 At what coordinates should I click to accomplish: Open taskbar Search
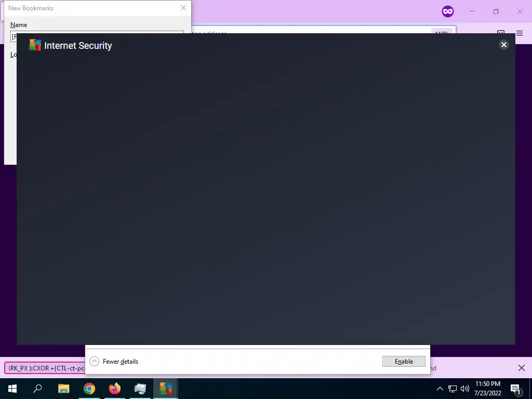click(x=37, y=389)
